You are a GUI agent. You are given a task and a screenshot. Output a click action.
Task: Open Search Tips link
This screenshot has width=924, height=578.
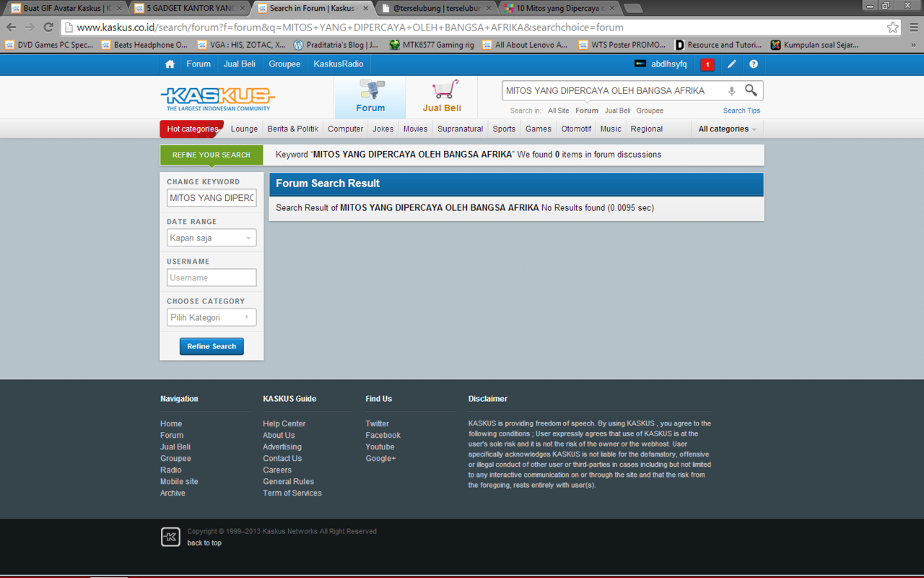pyautogui.click(x=741, y=111)
